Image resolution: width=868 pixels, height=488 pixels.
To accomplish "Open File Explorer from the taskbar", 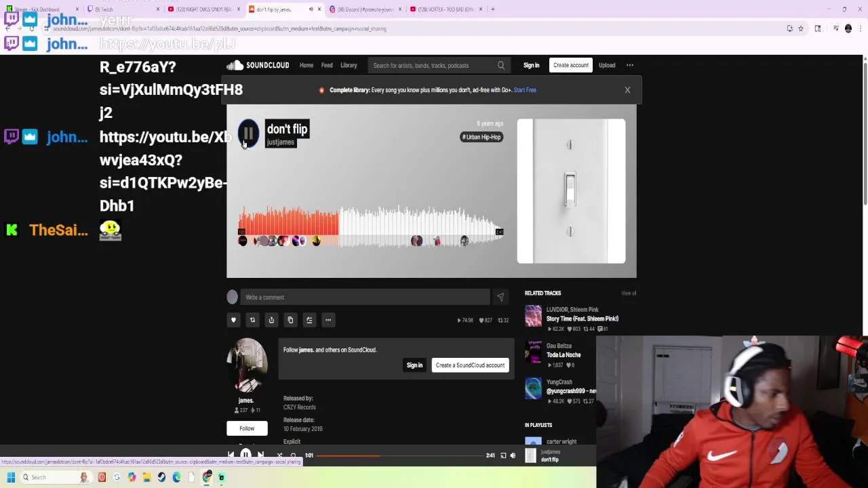I will pos(146,477).
